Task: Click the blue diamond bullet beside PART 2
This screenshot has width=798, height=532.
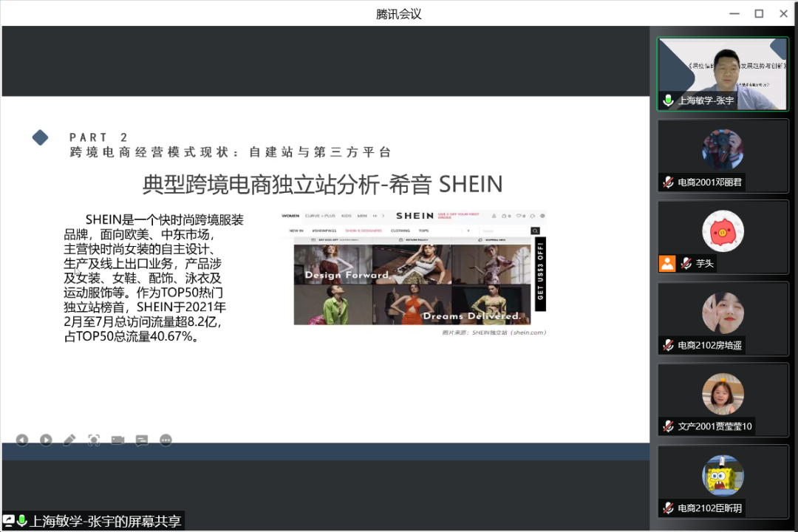Action: (x=40, y=137)
